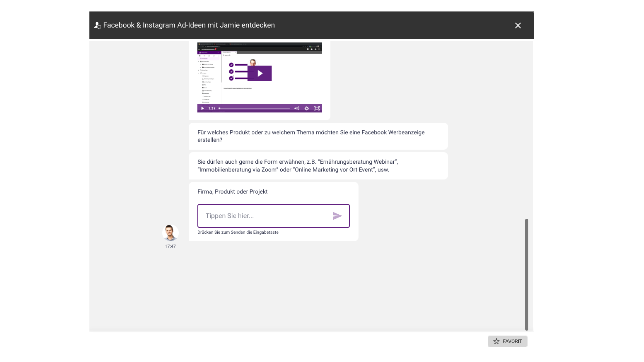Click the '1:39' video time display

(x=212, y=108)
